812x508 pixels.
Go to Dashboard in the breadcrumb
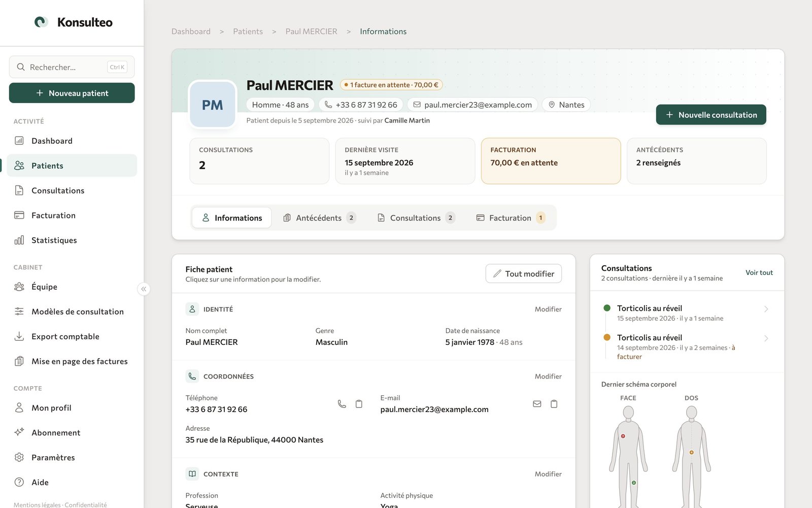[191, 31]
